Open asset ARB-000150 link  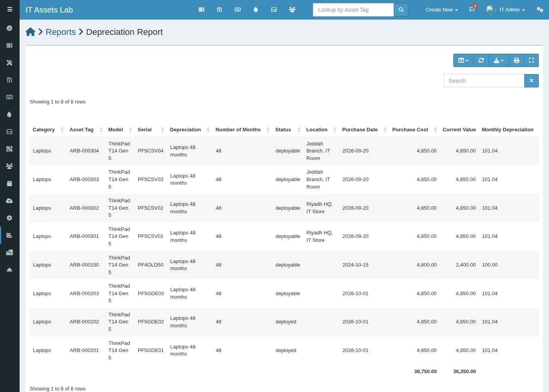coord(84,265)
